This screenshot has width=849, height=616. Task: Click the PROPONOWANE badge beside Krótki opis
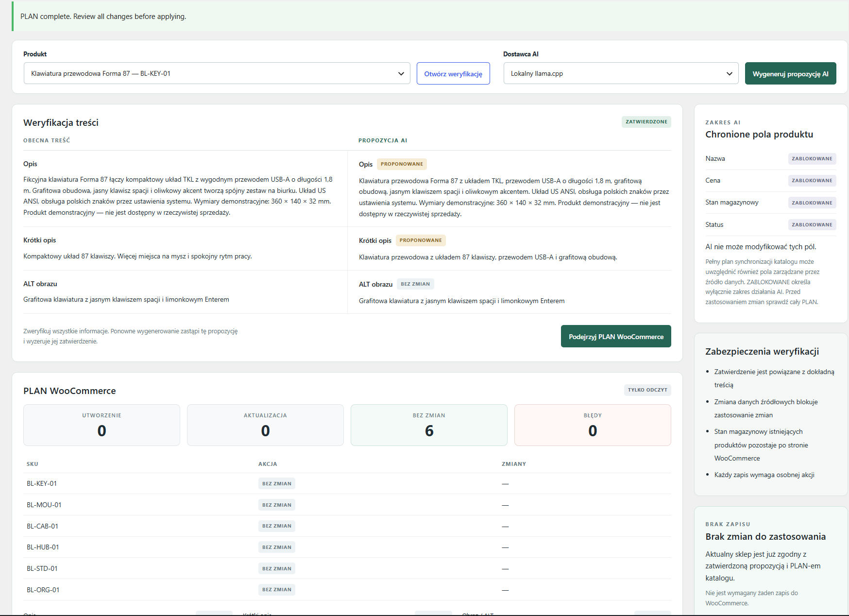pyautogui.click(x=421, y=240)
